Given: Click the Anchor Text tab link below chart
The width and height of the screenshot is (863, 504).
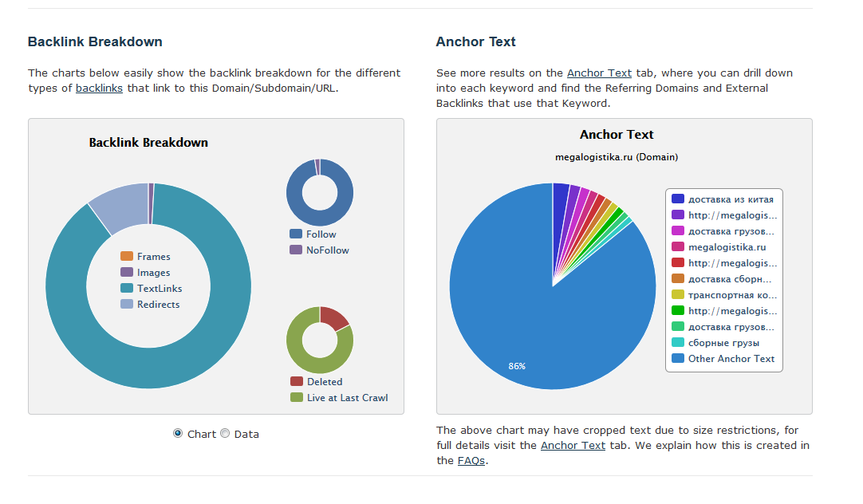Looking at the screenshot, I should coord(573,445).
